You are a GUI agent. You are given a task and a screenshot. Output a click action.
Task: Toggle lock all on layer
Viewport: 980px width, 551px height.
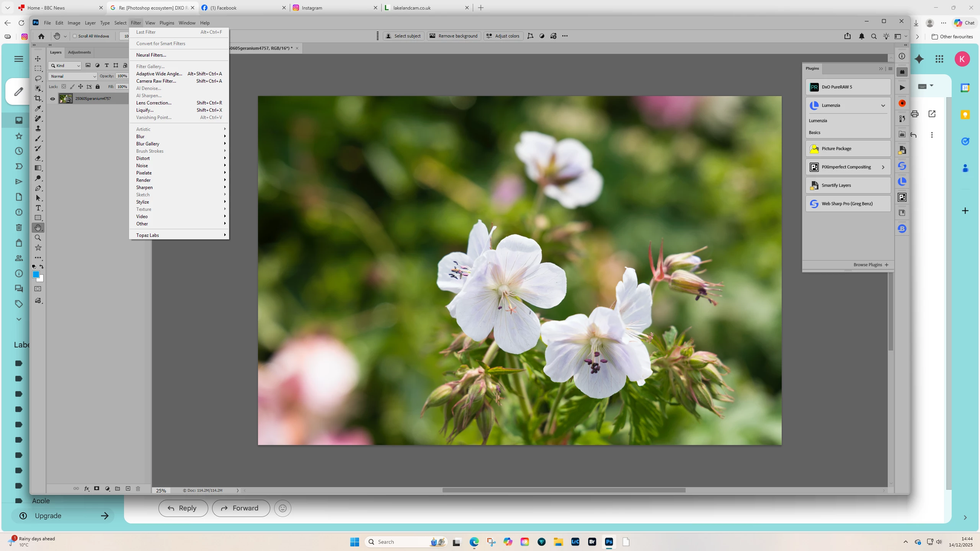(x=98, y=87)
